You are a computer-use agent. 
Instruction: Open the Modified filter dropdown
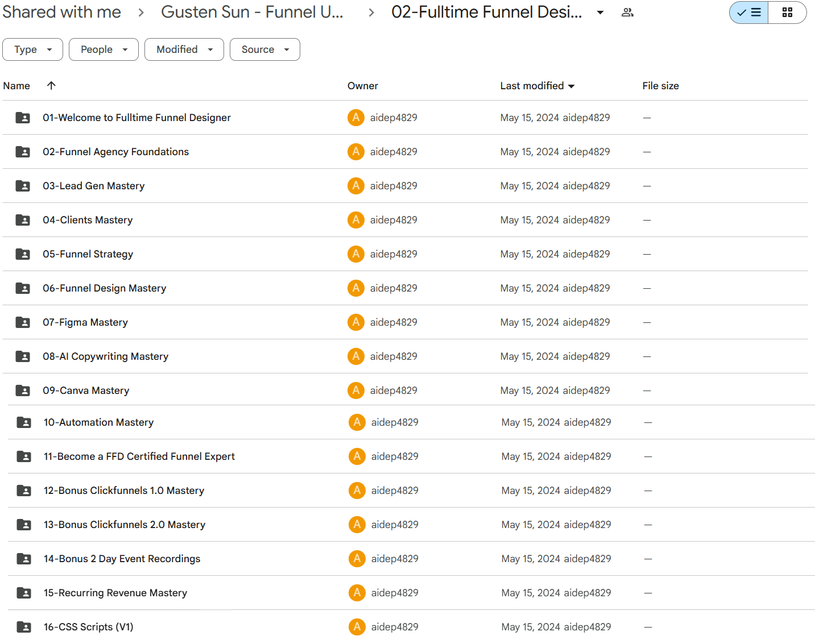[184, 49]
